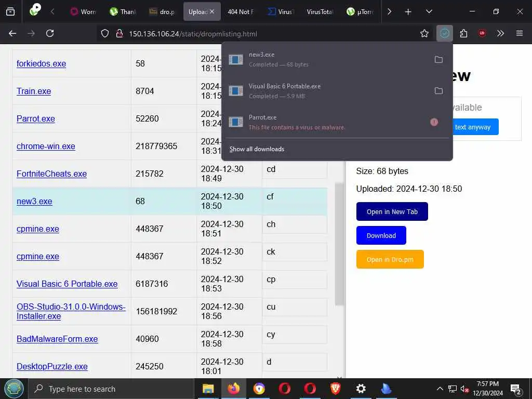Click Parrot.exe malware warning icon
The height and width of the screenshot is (399, 532).
tap(434, 122)
